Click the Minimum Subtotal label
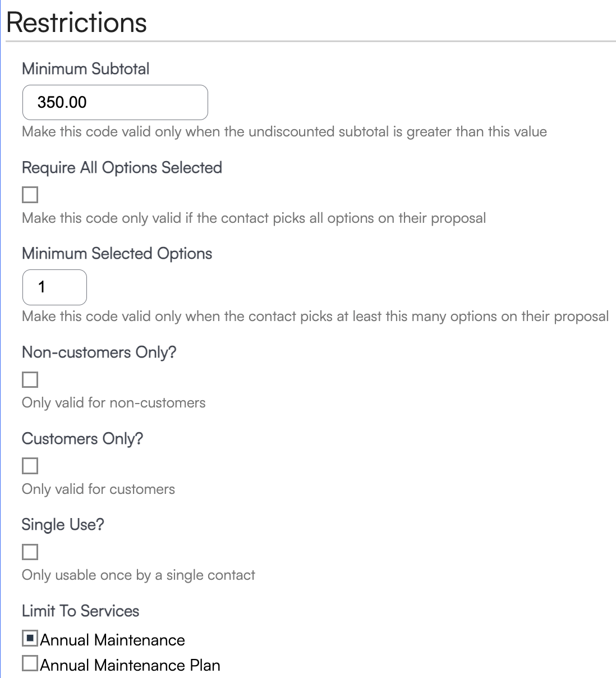 coord(86,69)
